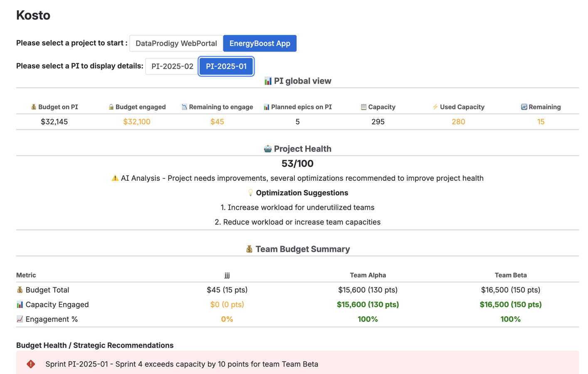Screen dimensions: 588x374
Task: Click the declining chart icon on Remaining to engage
Action: point(184,107)
